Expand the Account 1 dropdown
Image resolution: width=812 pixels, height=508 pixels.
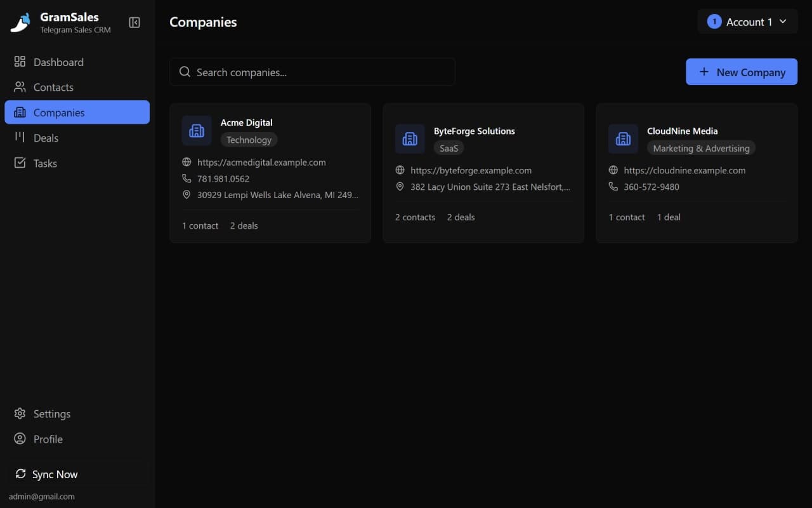point(747,21)
